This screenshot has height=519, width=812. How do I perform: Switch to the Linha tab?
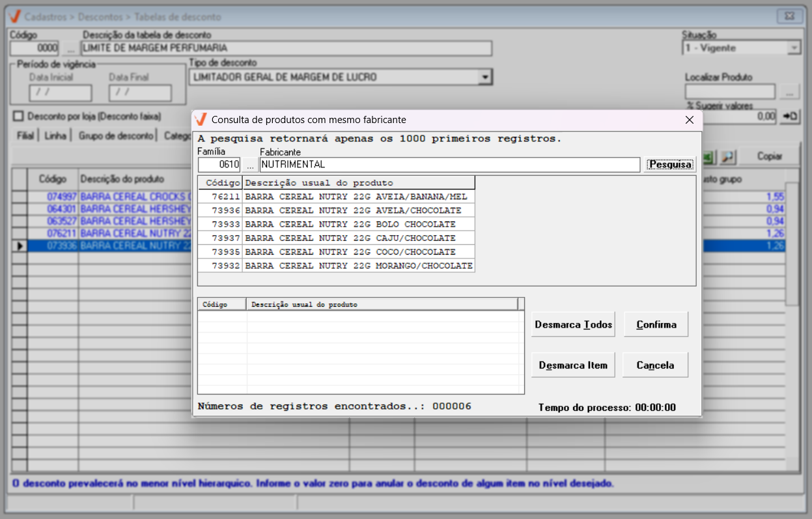point(55,135)
